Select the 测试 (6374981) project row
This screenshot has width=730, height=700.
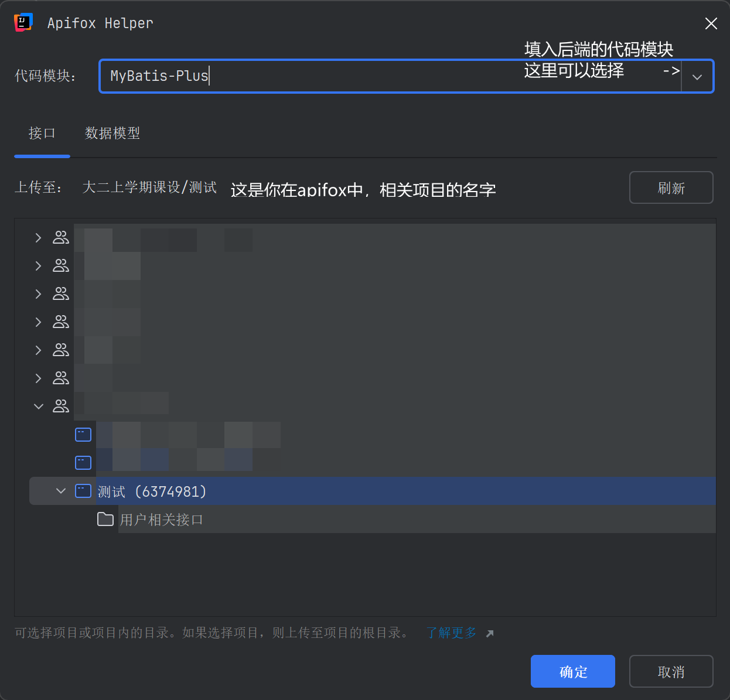(x=373, y=491)
